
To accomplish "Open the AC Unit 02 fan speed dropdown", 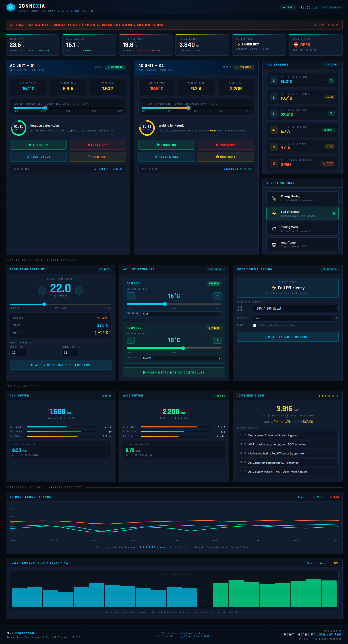I will [181, 358].
